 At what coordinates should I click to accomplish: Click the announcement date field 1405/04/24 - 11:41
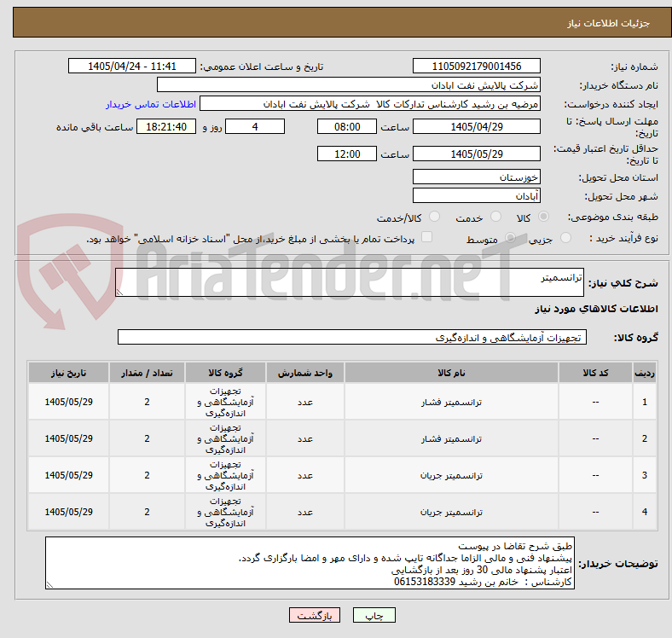(132, 66)
